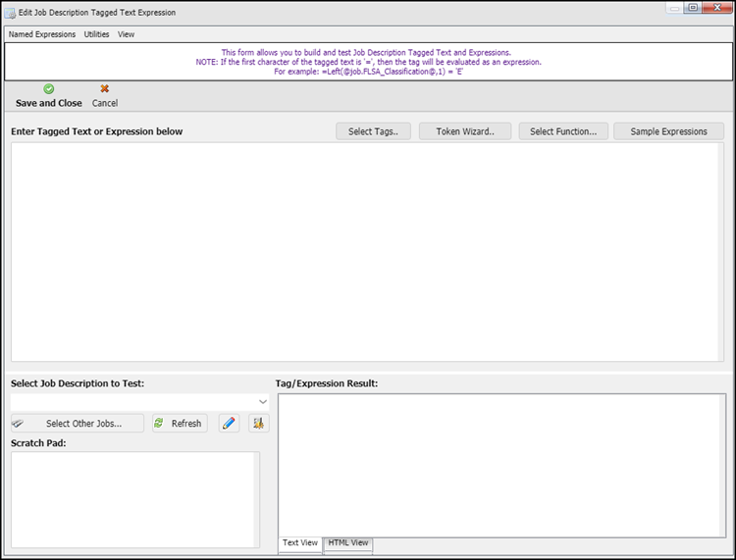Click the icon button right of the pencil
This screenshot has height=560, width=736.
[x=259, y=424]
